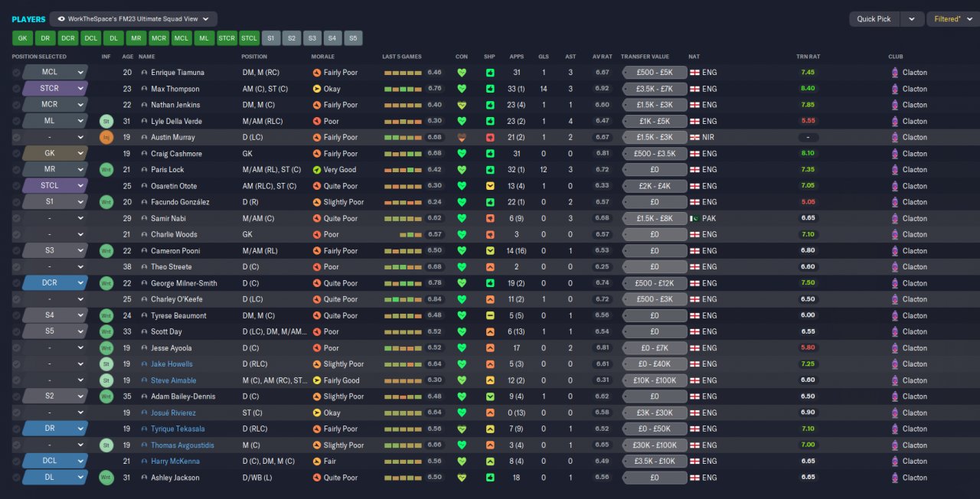Open the DCR position dropdown for George Milner-Smith
980x499 pixels.
pyautogui.click(x=55, y=283)
